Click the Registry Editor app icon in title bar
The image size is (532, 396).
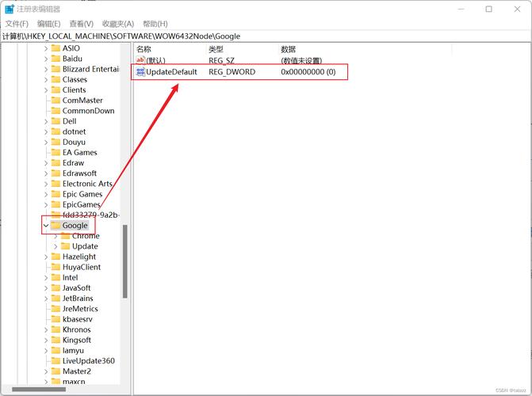9,10
